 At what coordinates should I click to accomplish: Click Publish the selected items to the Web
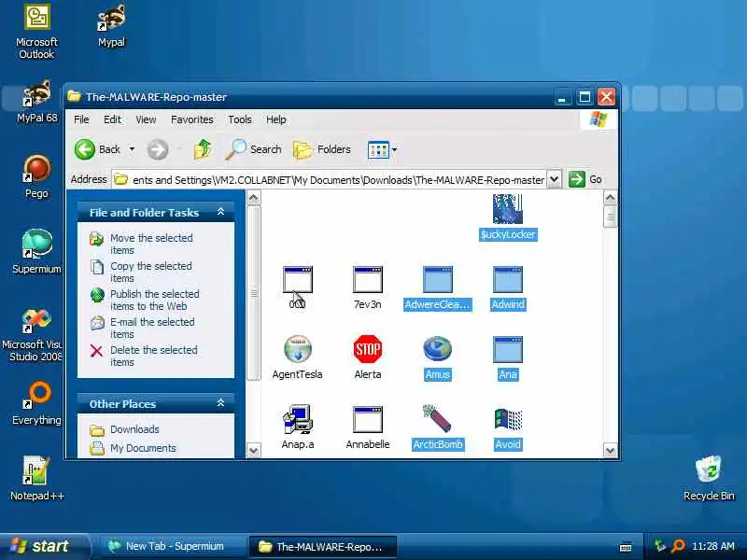(145, 300)
